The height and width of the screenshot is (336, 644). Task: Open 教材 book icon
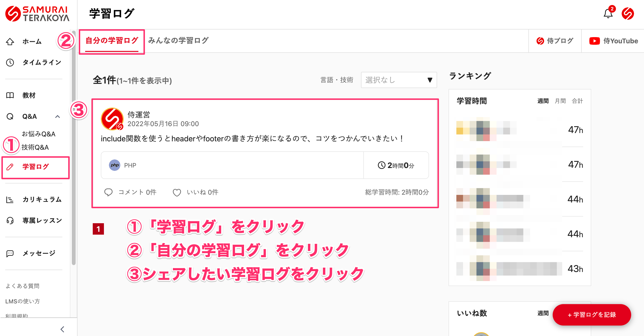(10, 95)
